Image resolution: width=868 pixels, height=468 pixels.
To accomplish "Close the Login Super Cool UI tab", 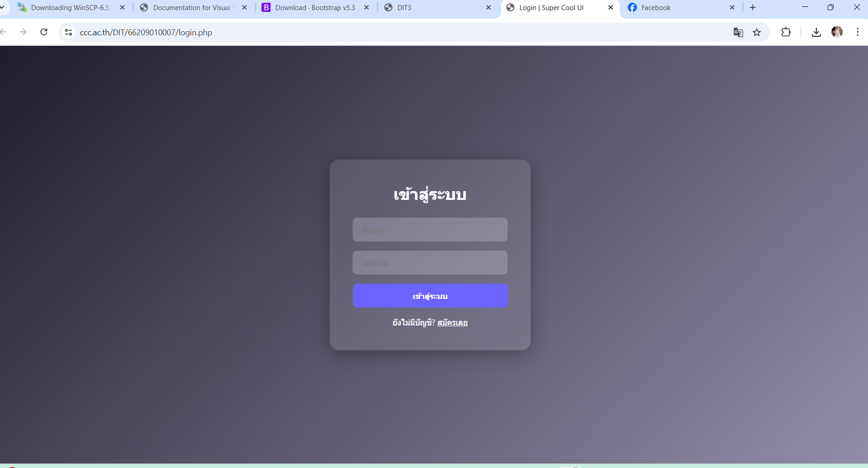I will click(610, 7).
